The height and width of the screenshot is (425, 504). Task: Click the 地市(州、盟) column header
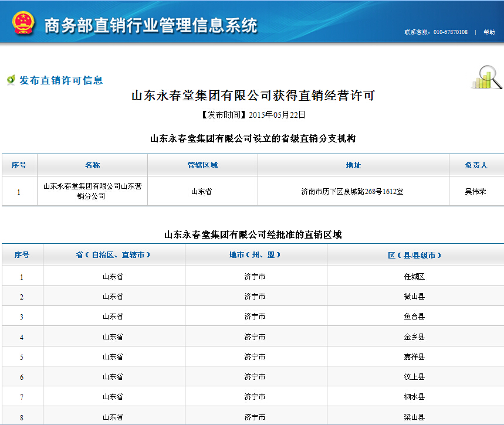[255, 255]
